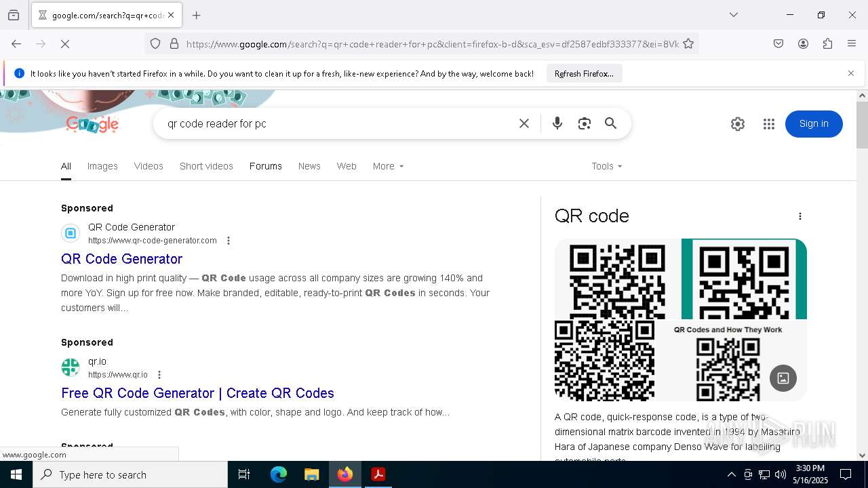868x488 pixels.
Task: Open File Explorer from taskbar
Action: coord(311,474)
